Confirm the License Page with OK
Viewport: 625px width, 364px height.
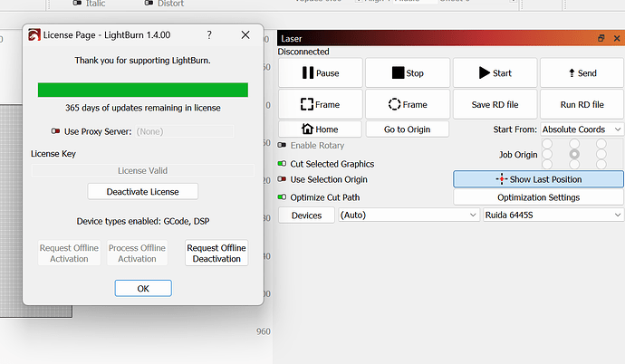pyautogui.click(x=143, y=288)
